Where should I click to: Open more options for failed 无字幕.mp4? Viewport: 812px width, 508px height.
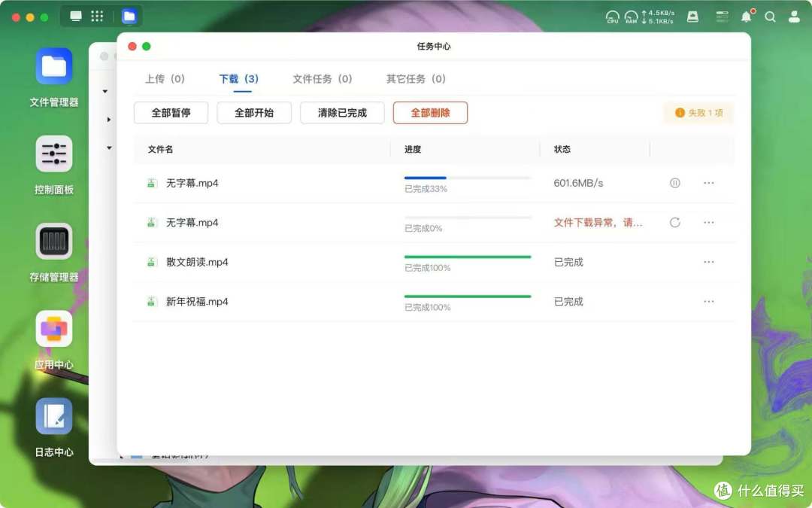coord(708,222)
